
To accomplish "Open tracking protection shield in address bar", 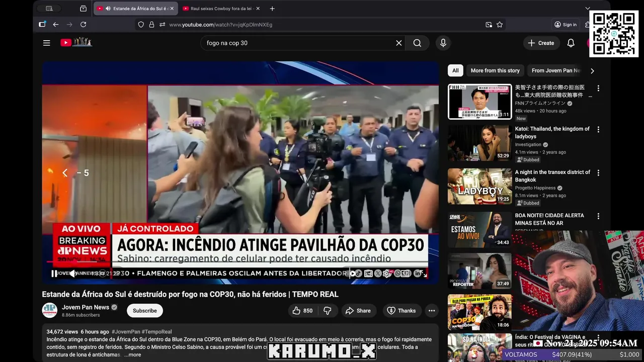I will point(141,24).
